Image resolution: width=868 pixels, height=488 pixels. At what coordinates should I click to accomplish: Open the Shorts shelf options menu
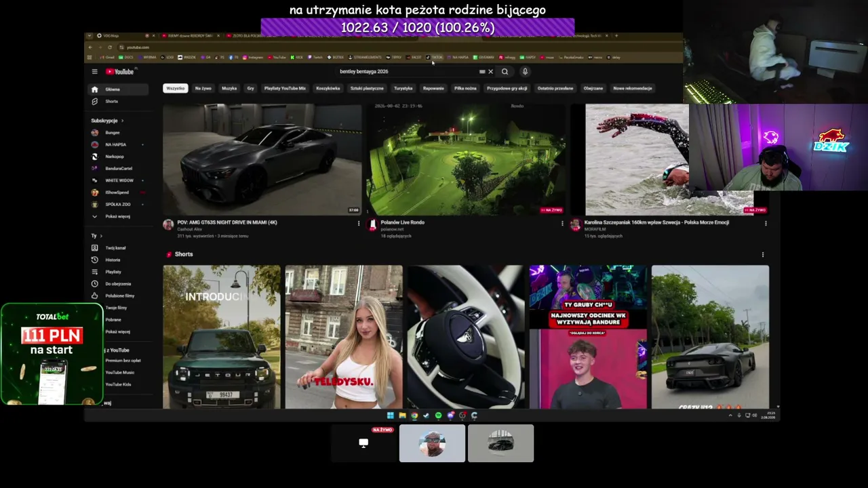[763, 255]
